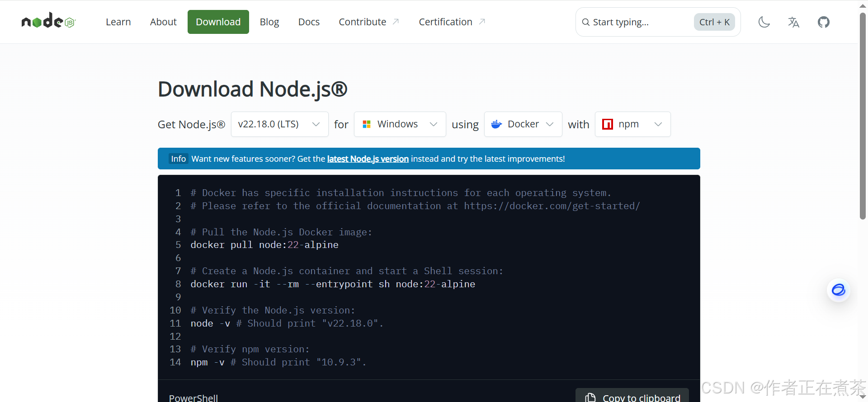
Task: Click the scrollbar down arrow
Action: 863,397
